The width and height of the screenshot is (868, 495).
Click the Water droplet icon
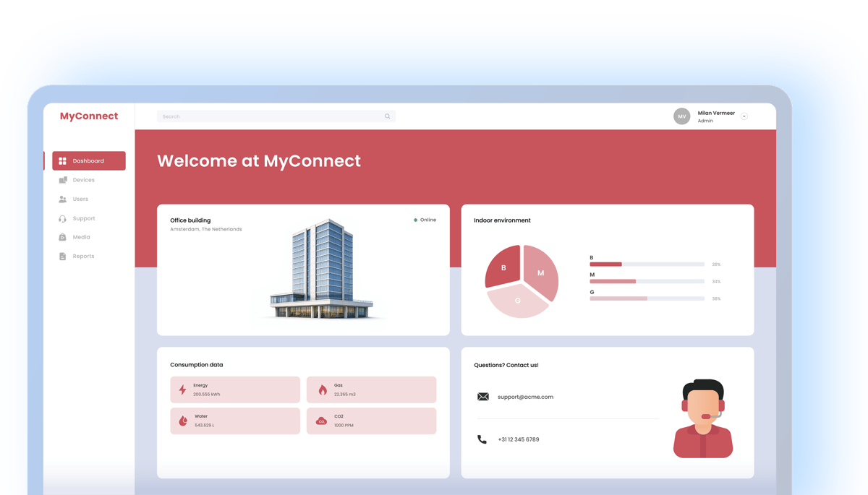182,421
